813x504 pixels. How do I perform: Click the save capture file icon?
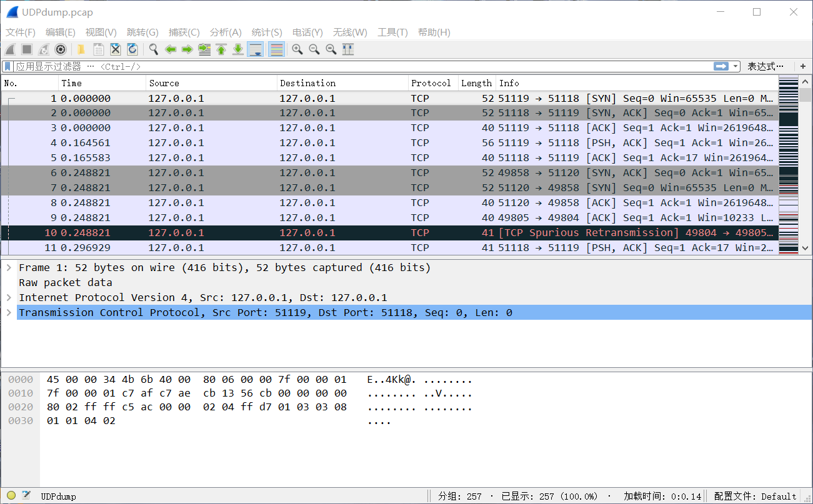pyautogui.click(x=98, y=49)
